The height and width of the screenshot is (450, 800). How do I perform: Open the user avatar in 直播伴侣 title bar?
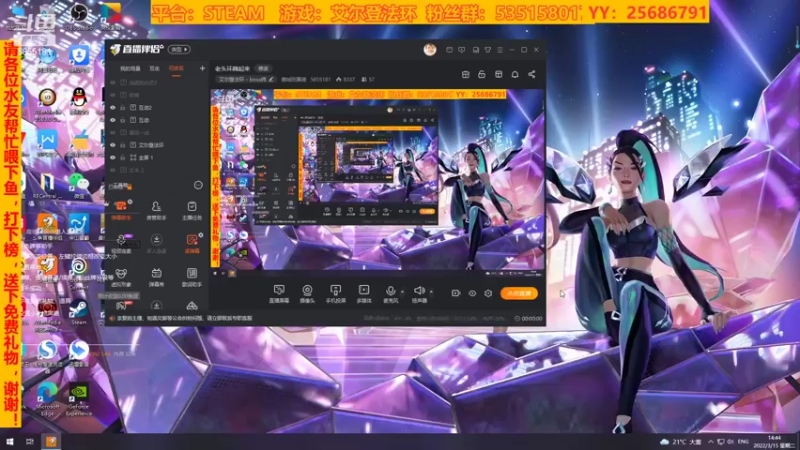coord(430,49)
